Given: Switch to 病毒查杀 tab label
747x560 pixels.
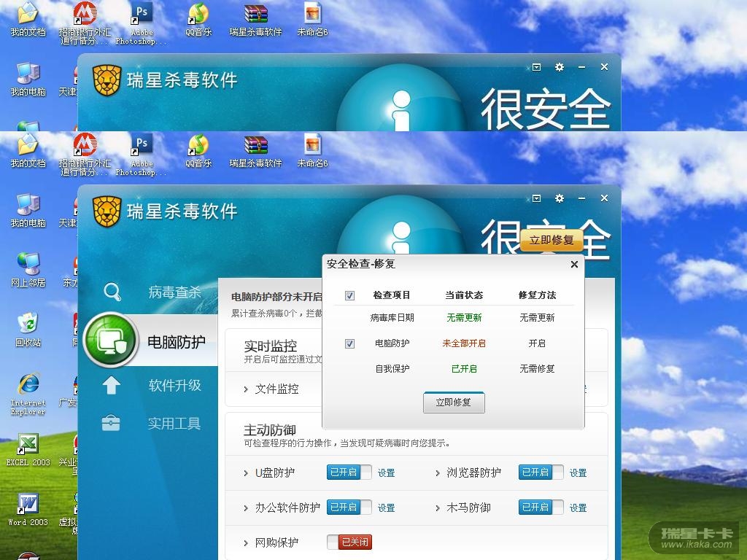Looking at the screenshot, I should point(175,292).
